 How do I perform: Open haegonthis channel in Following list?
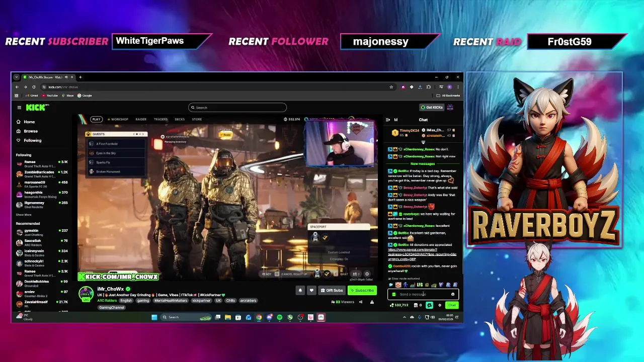point(42,194)
